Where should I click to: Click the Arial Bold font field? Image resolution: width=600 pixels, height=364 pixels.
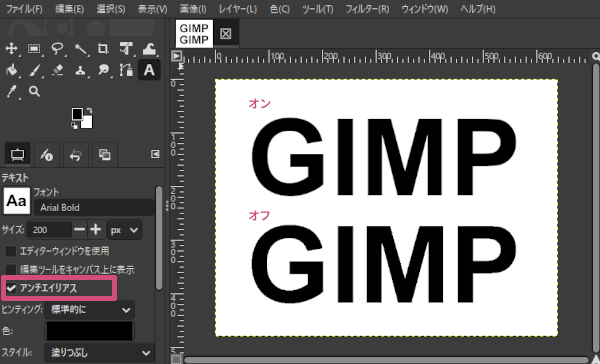[94, 207]
